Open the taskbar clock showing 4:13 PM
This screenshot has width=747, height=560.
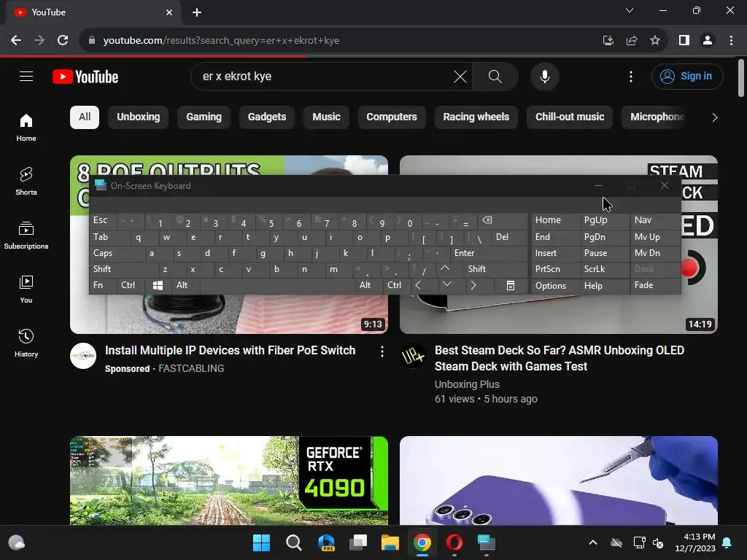tap(695, 542)
